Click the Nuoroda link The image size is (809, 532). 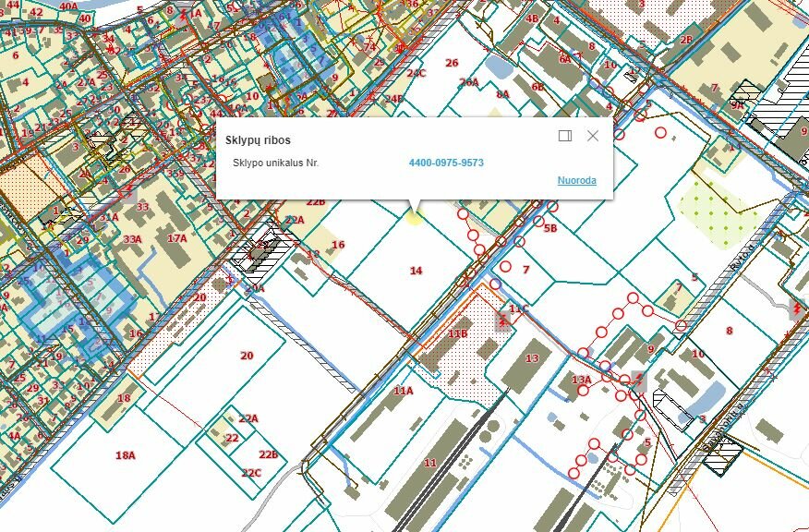tap(577, 181)
